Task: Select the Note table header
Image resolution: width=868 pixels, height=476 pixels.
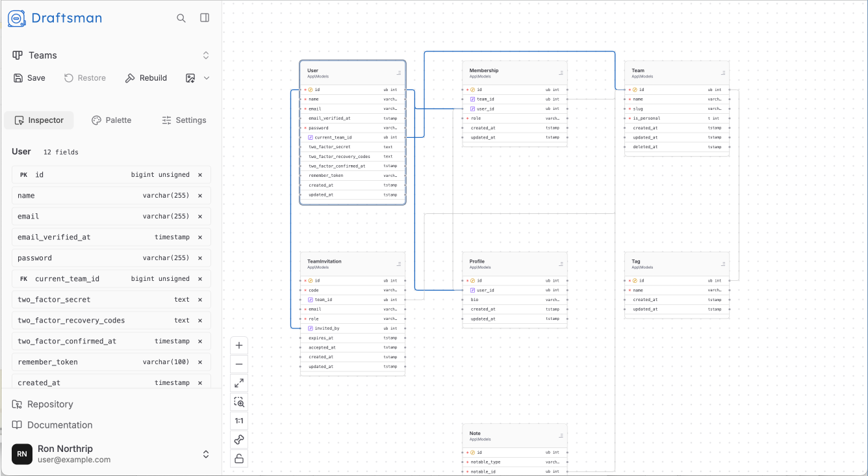Action: click(515, 436)
